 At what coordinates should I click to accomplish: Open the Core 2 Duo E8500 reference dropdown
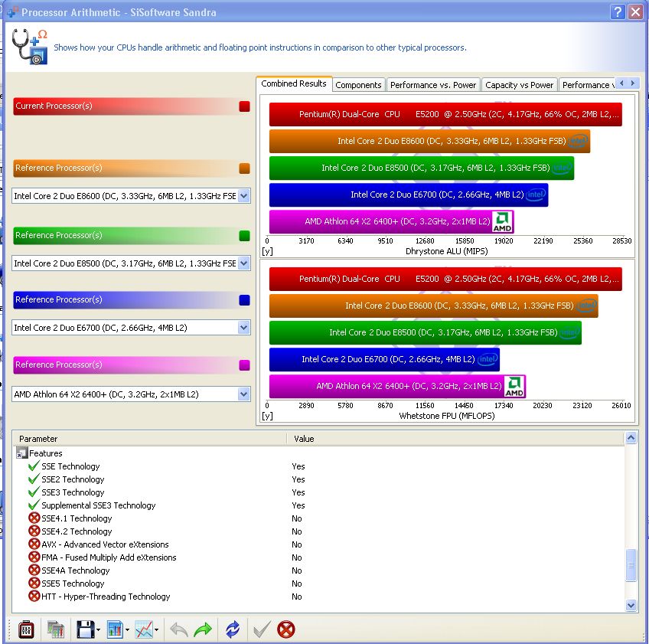tap(244, 263)
